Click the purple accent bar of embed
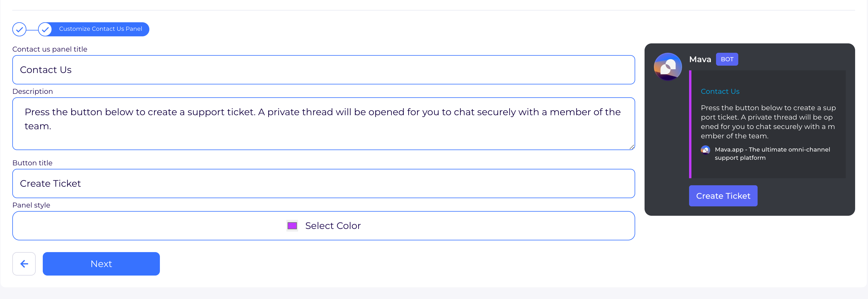Viewport: 868px width, 299px height. point(690,124)
